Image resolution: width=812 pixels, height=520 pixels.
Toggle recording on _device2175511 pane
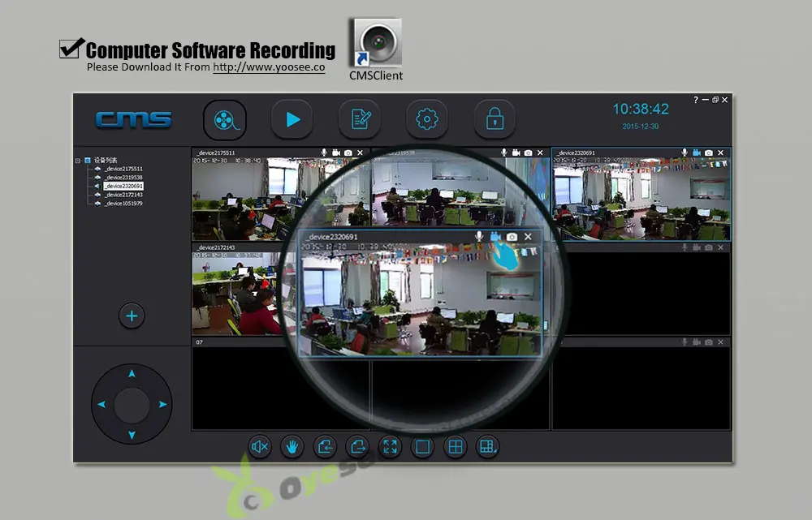[x=336, y=153]
